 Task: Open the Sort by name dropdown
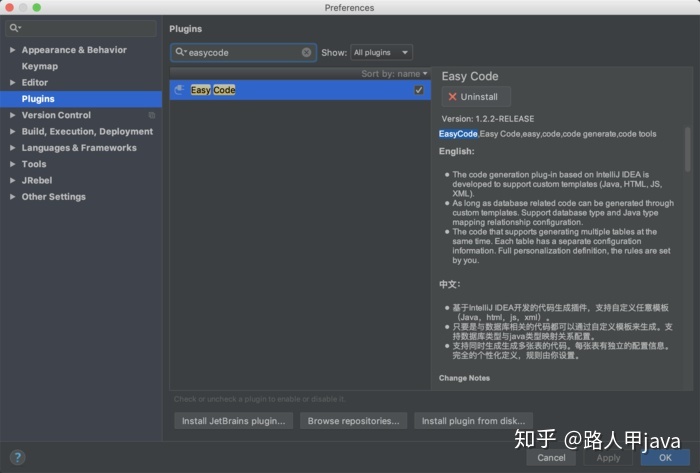coord(394,74)
